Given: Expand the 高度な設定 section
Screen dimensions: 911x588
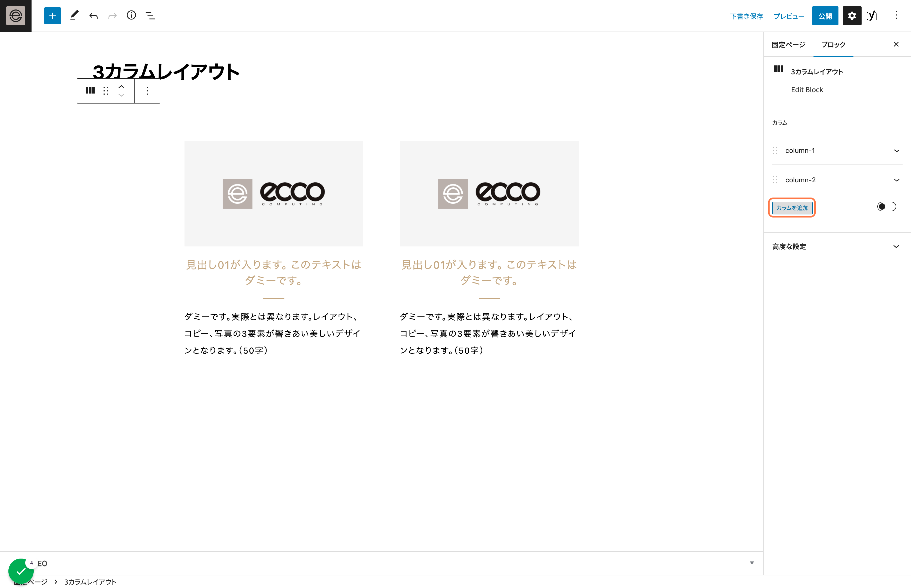Looking at the screenshot, I should coord(837,247).
